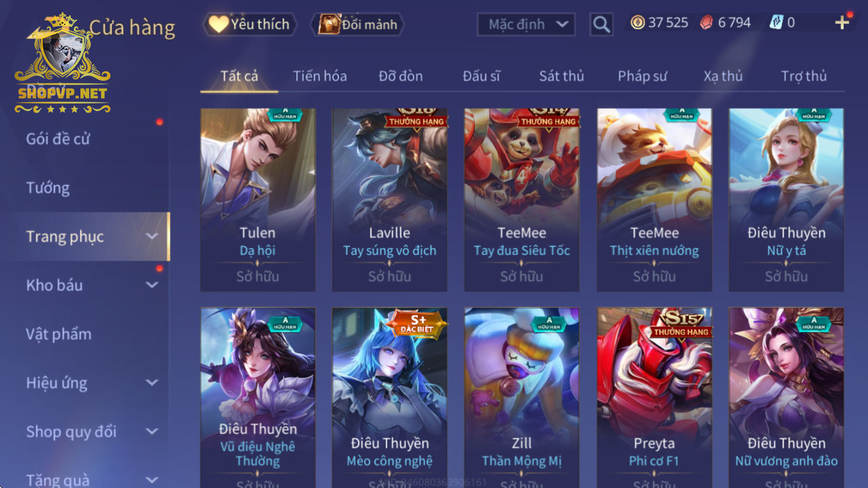Click the plus icon to add currency
The width and height of the screenshot is (868, 488).
click(842, 23)
